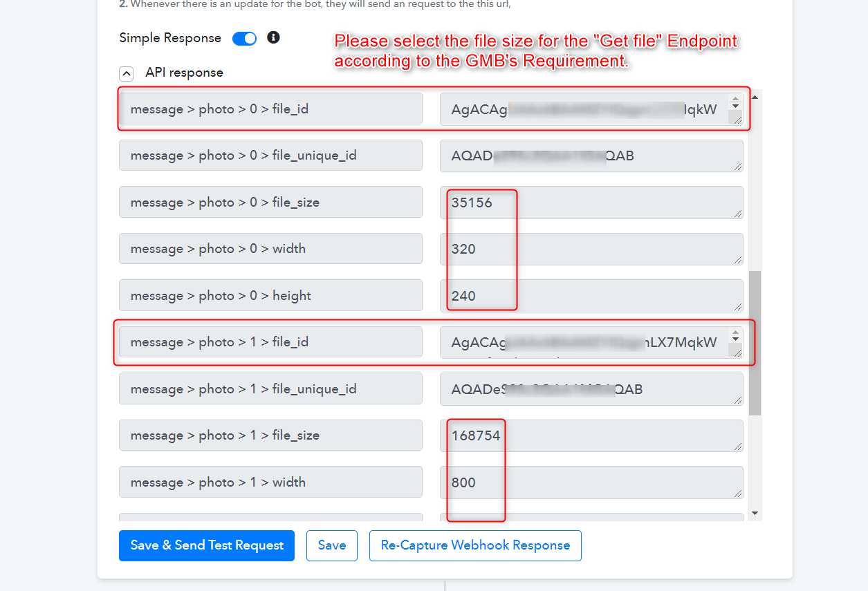Click the photo 1 file_unique_id value field

(591, 389)
